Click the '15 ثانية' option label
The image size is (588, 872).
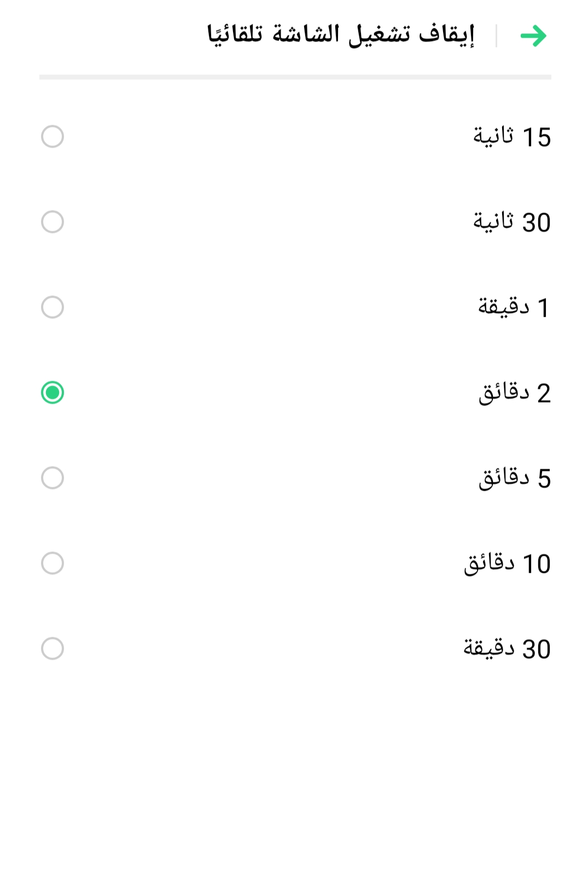pyautogui.click(x=511, y=137)
